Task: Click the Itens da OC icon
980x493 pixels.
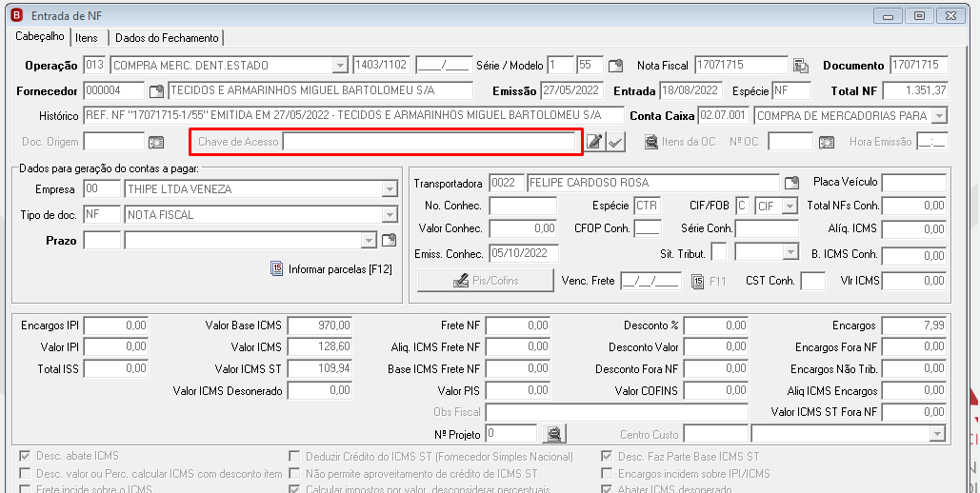Action: click(x=651, y=142)
